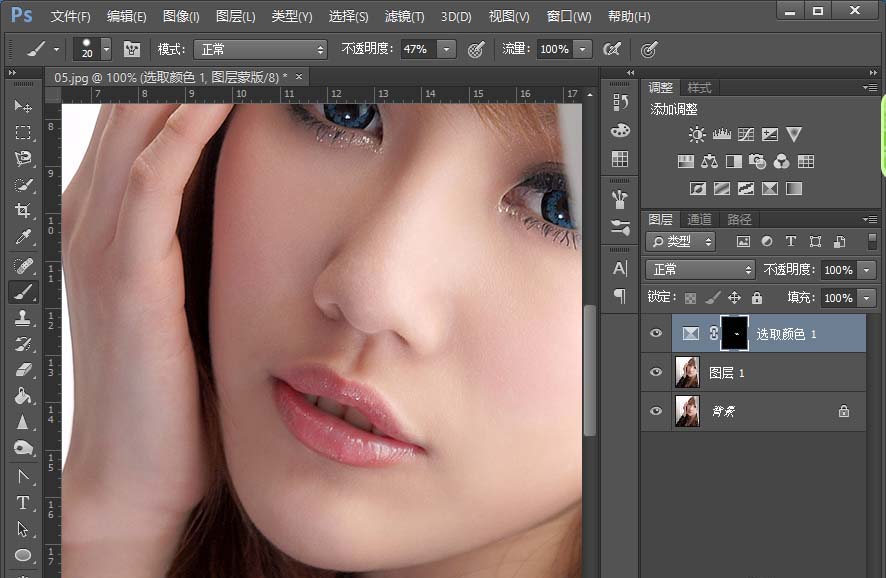Select the Move tool
Viewport: 886px width, 578px height.
pyautogui.click(x=23, y=106)
